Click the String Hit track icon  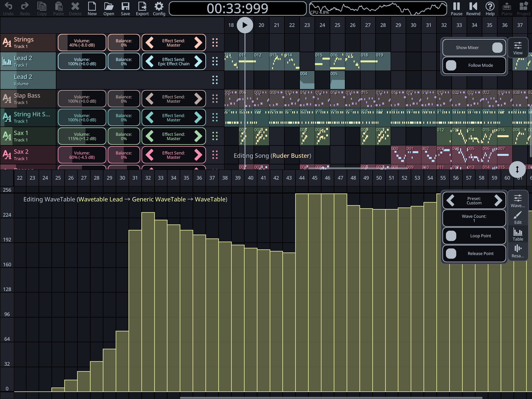tap(7, 117)
